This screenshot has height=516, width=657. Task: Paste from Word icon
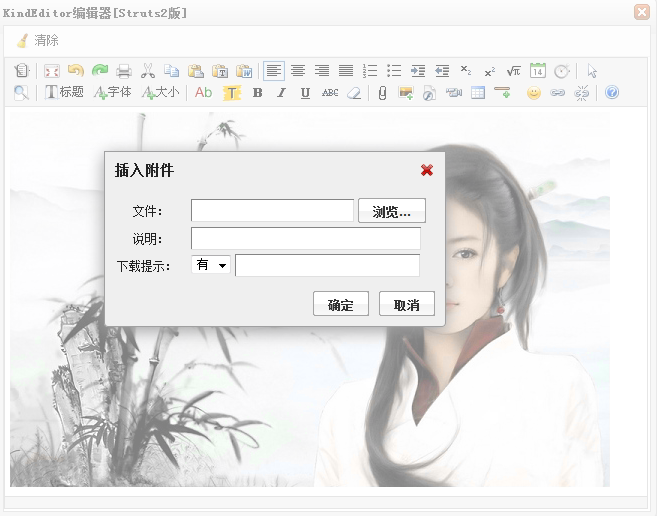click(244, 70)
